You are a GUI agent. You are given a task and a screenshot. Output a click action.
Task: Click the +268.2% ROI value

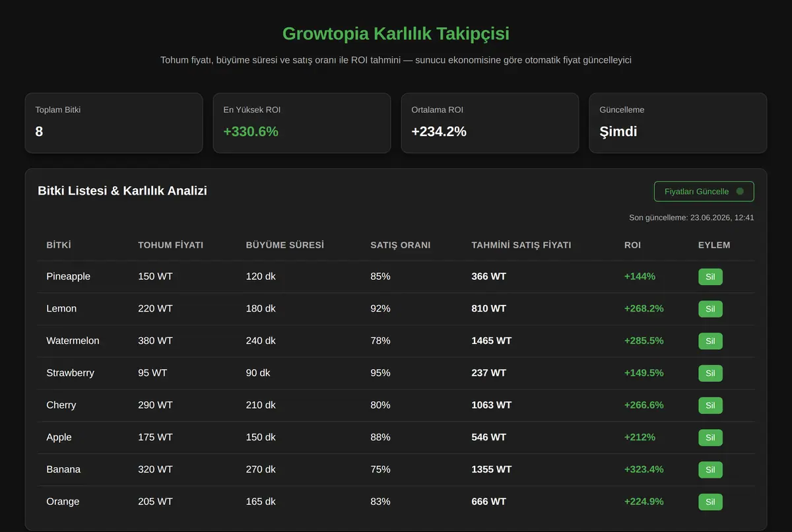coord(644,309)
